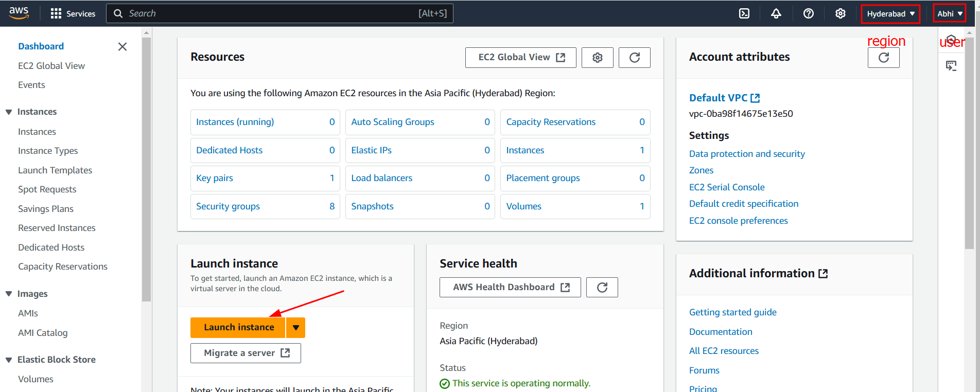Click the orange Launch instance button
The height and width of the screenshot is (392, 980).
238,328
